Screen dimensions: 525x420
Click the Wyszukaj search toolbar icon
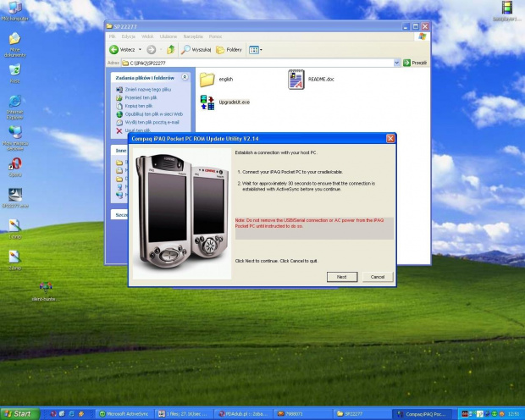coord(196,50)
